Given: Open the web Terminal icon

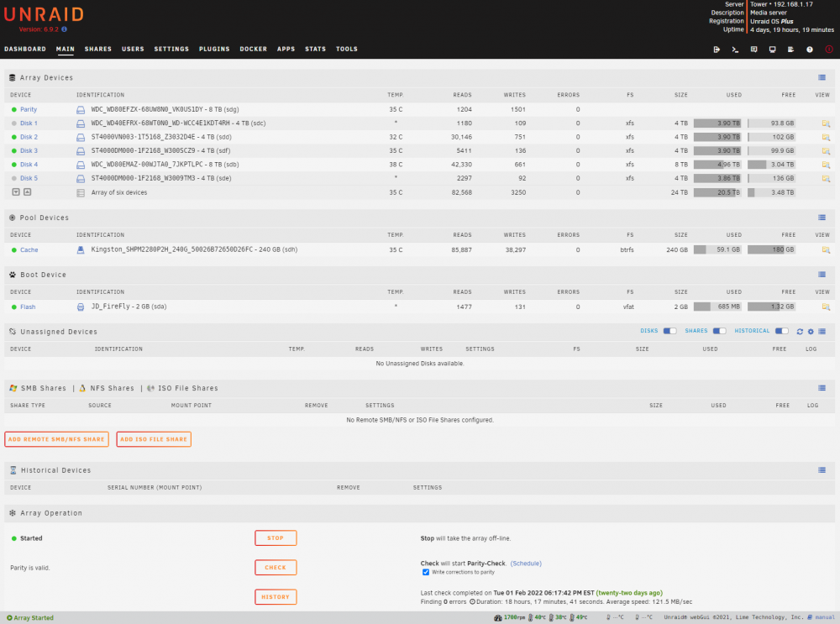Looking at the screenshot, I should [x=735, y=50].
